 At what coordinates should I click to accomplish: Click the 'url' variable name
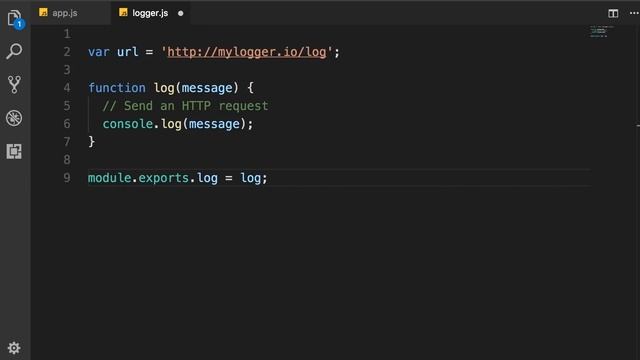128,52
